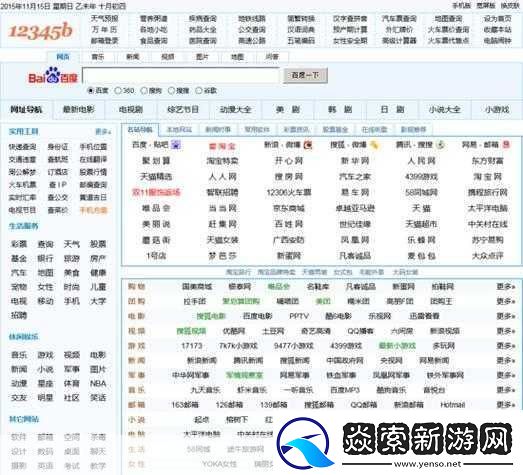
Task: Expand 更多 beside 实用工具
Action: tap(103, 132)
